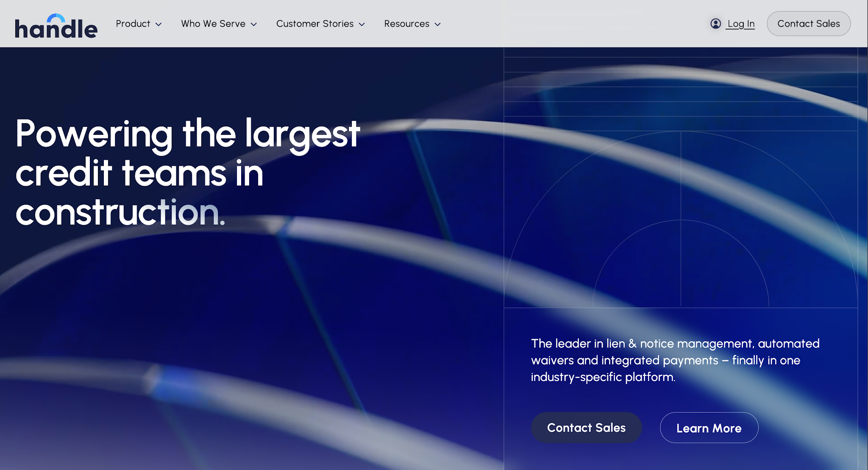
Task: Expand the chevron next to Product
Action: [x=159, y=25]
